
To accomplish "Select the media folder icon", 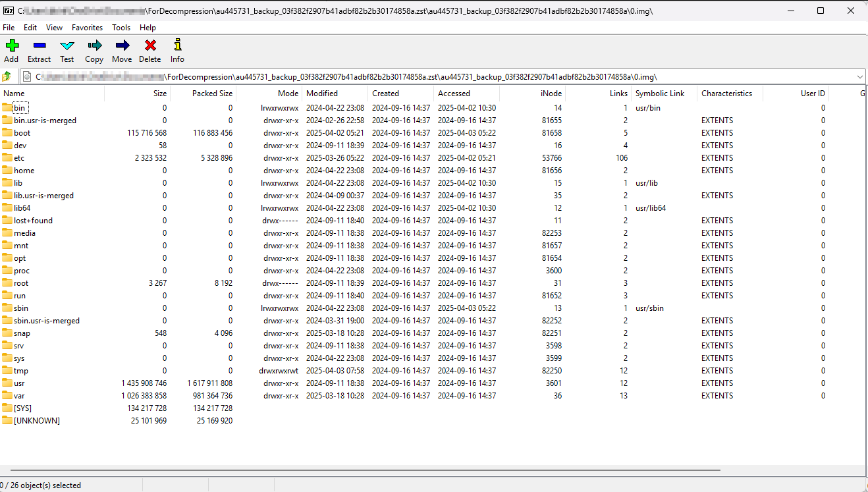I will (7, 233).
